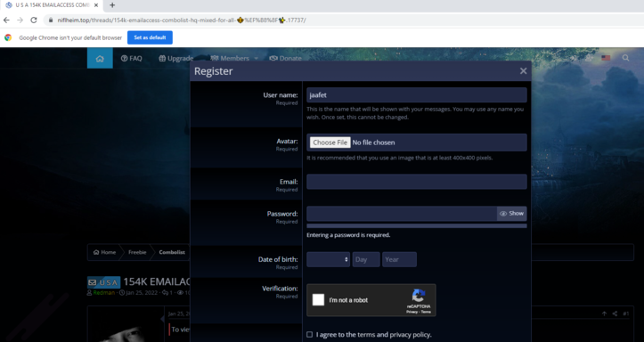Reload the current page
The width and height of the screenshot is (644, 342).
tap(34, 20)
